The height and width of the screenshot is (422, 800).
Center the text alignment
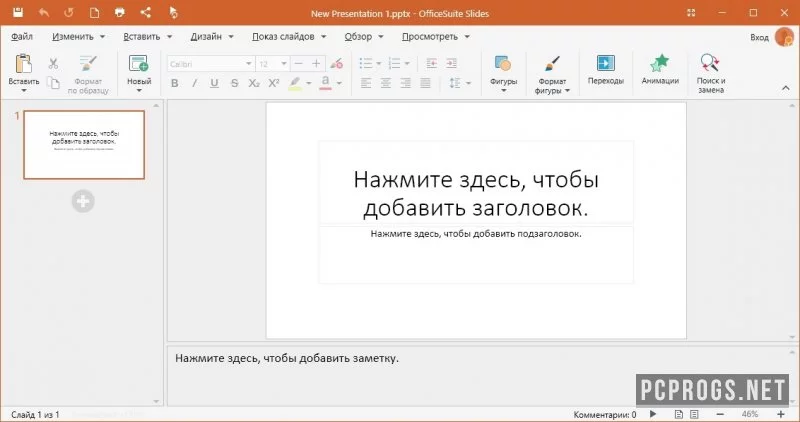pyautogui.click(x=386, y=83)
